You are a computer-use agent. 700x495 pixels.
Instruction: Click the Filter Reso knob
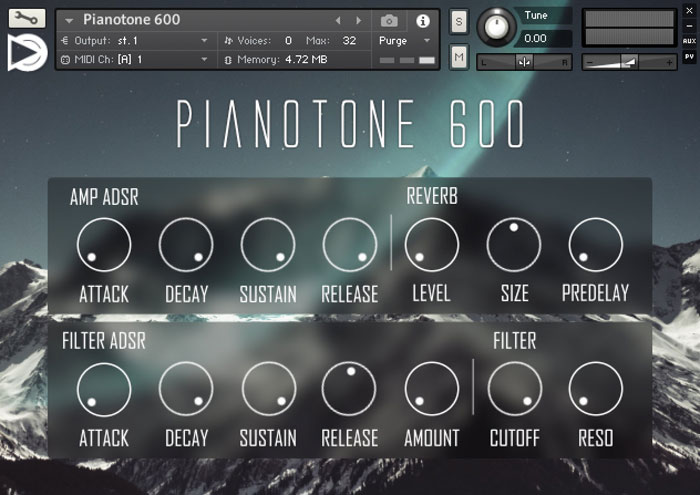(596, 389)
